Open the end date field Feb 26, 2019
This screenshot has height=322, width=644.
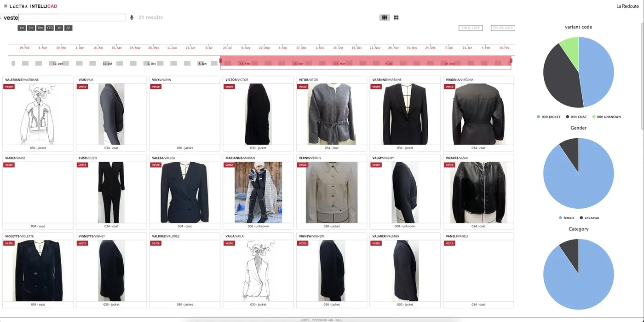(x=503, y=28)
